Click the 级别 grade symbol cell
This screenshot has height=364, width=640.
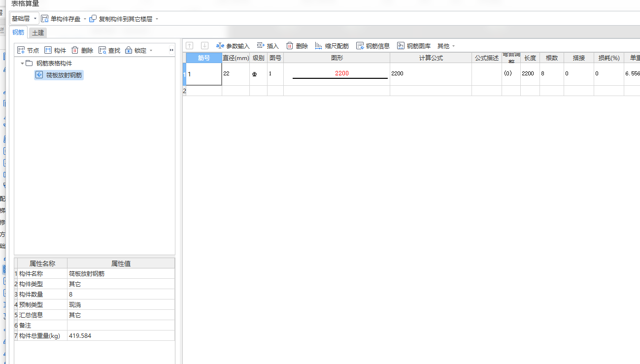pos(259,74)
